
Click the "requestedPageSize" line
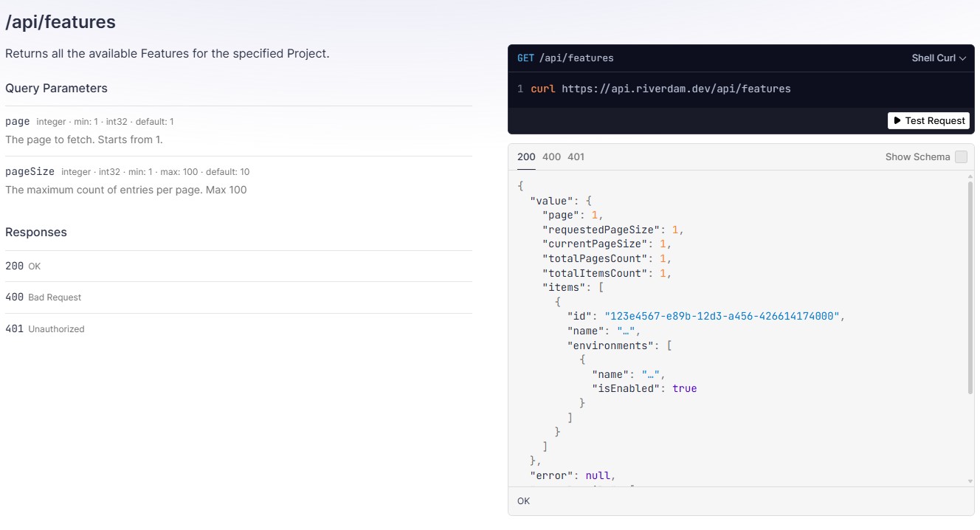click(x=613, y=230)
